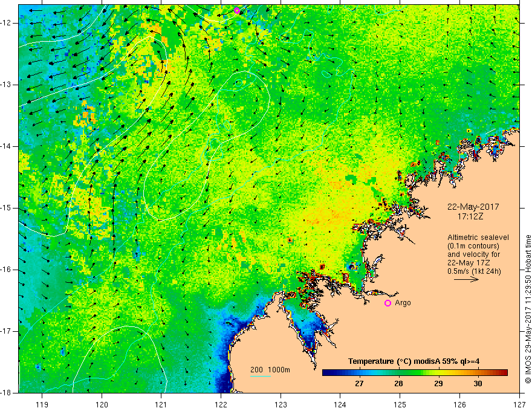Click longitude label 123 on axis

281,404
